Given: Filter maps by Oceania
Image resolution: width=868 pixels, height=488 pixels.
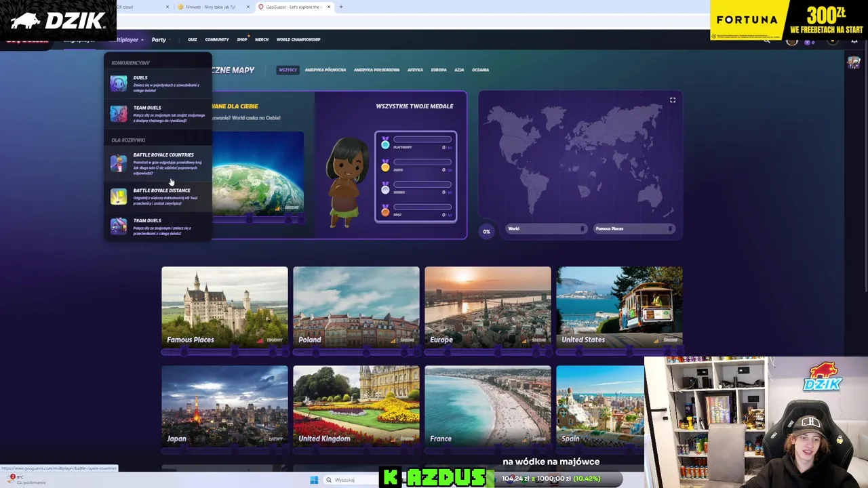Looking at the screenshot, I should click(480, 70).
